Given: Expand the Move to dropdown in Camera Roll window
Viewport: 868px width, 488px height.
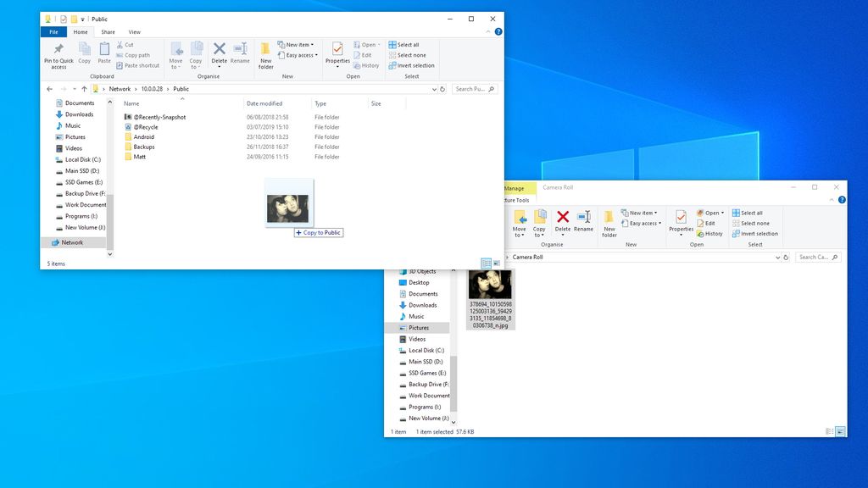Looking at the screenshot, I should pos(520,223).
